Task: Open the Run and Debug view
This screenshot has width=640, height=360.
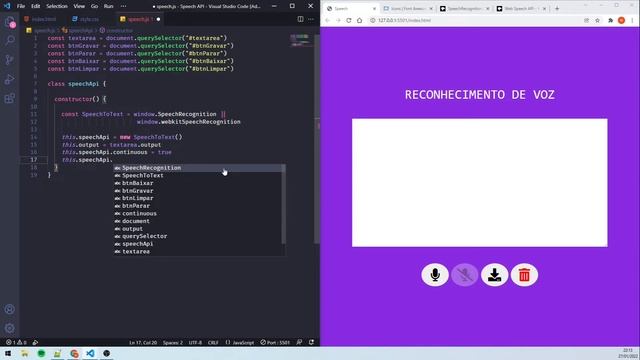Action: tap(9, 79)
